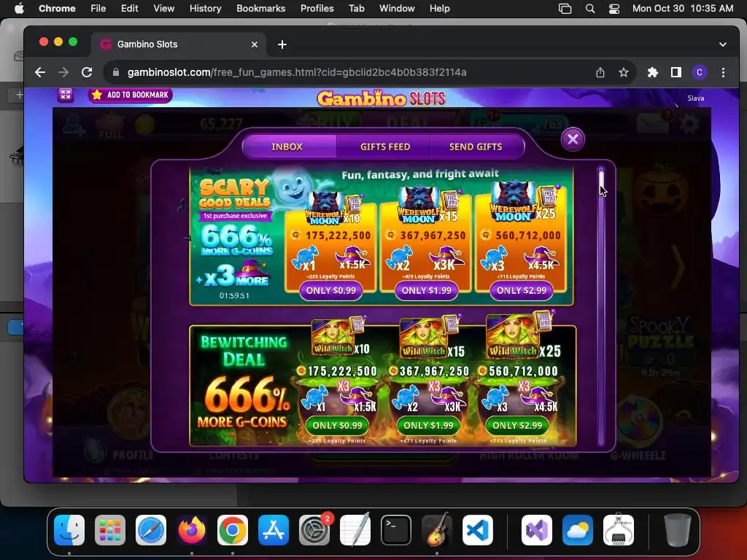Click the Gambino Slots logo
The width and height of the screenshot is (747, 560).
(381, 98)
